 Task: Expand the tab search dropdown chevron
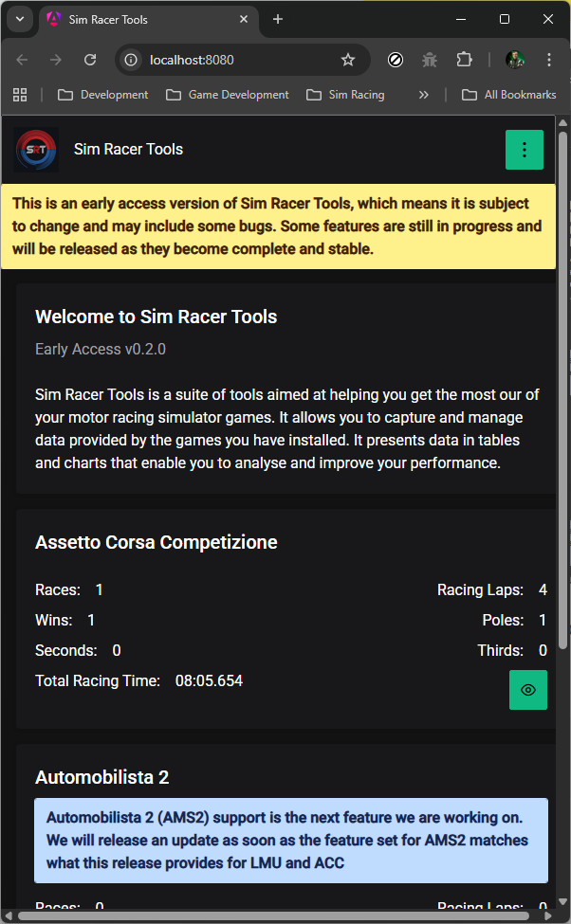coord(20,19)
